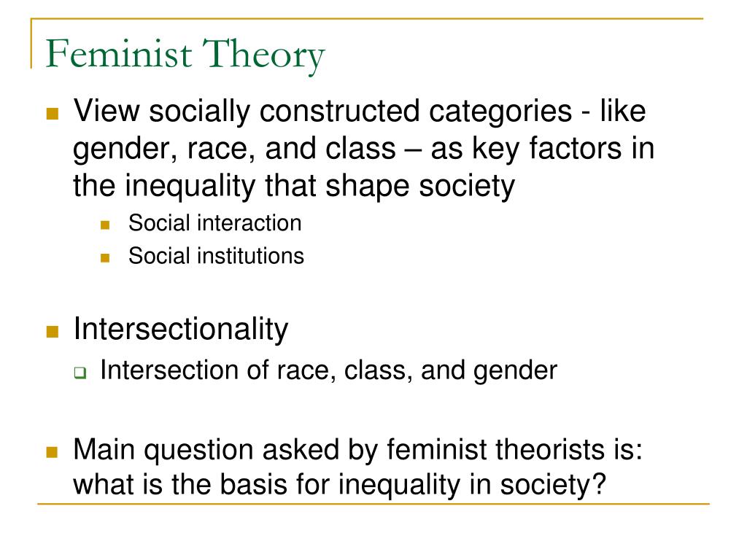
Task: Click the line the inequality that shape society
Action: point(294,186)
